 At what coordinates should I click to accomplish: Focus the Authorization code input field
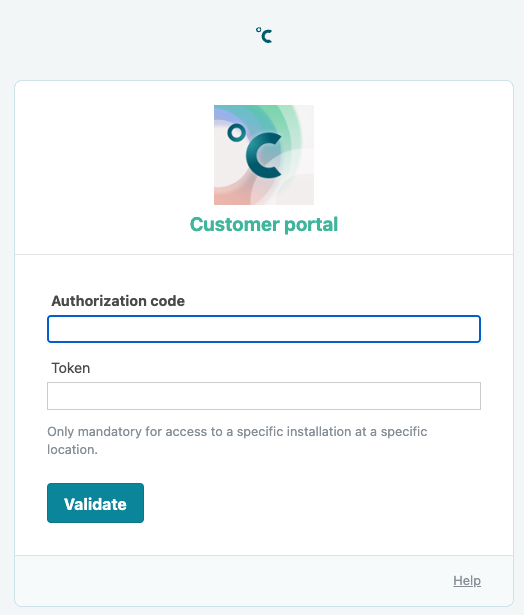(x=264, y=329)
